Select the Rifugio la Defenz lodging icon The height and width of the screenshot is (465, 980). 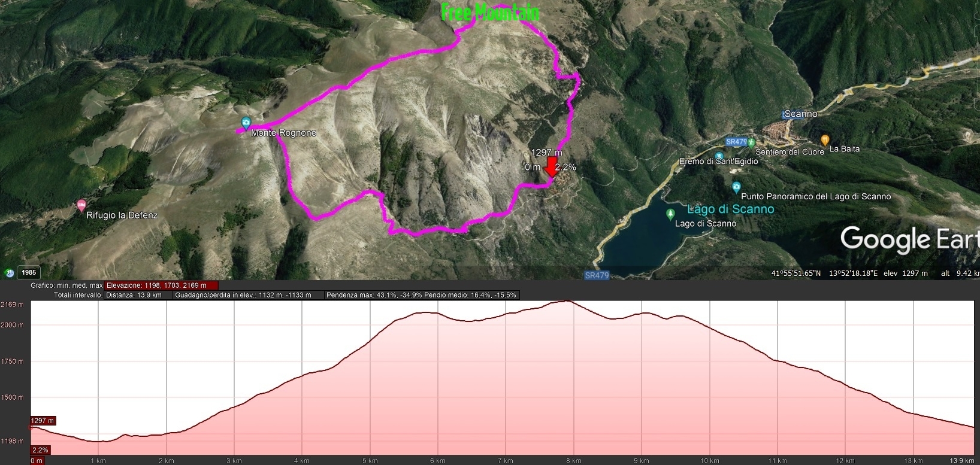81,206
